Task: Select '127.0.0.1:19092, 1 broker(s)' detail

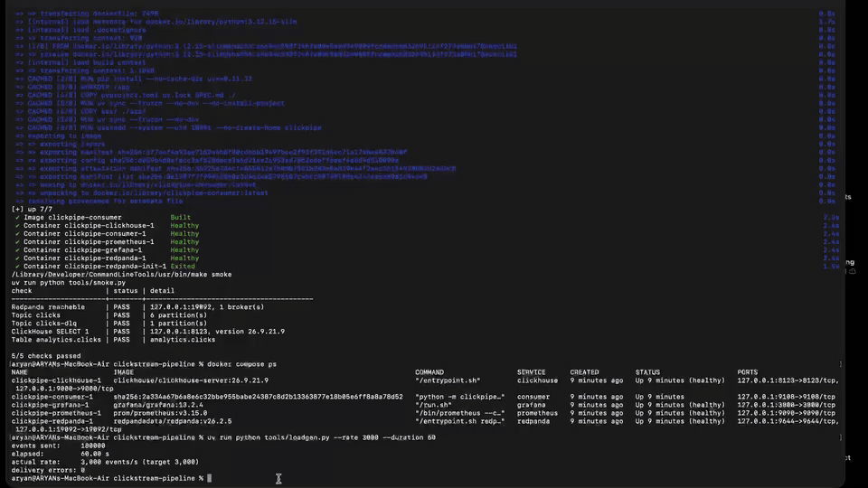Action: 207,307
